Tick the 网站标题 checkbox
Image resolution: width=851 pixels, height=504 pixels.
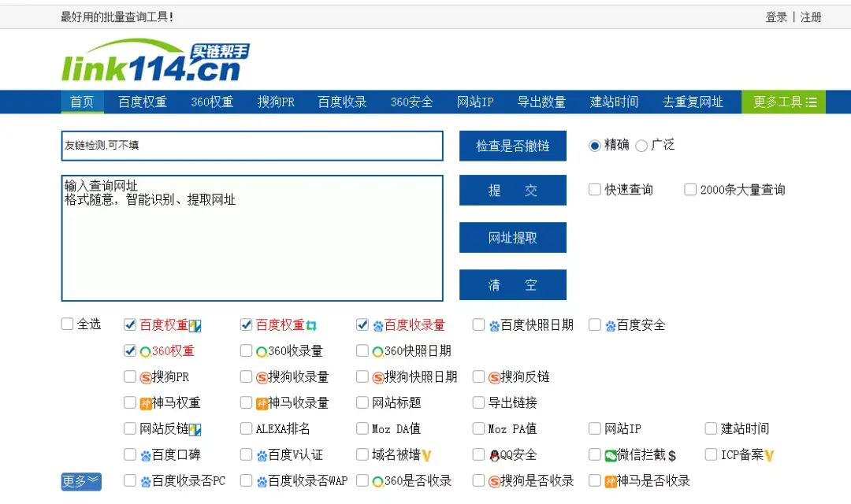362,402
